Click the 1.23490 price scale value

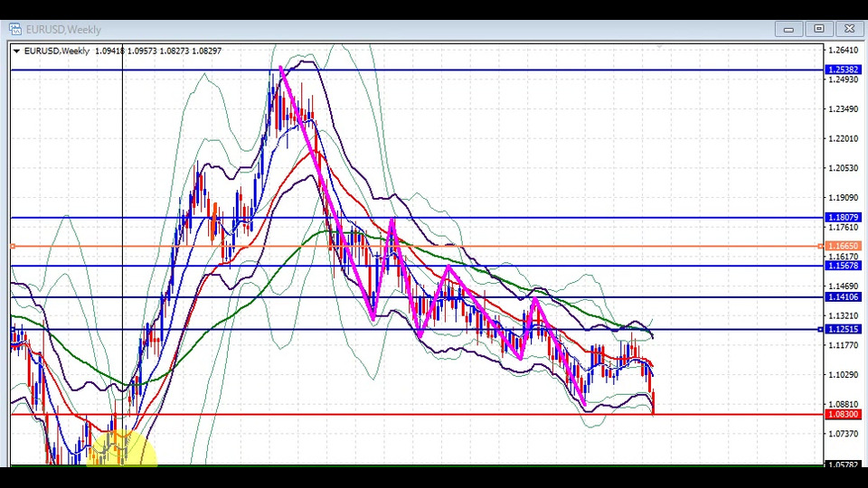843,109
